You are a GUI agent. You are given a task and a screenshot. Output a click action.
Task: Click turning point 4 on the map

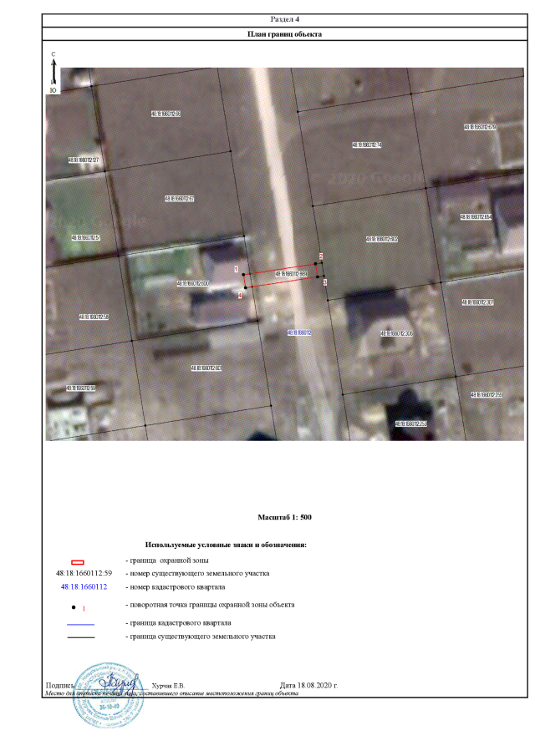pos(244,289)
